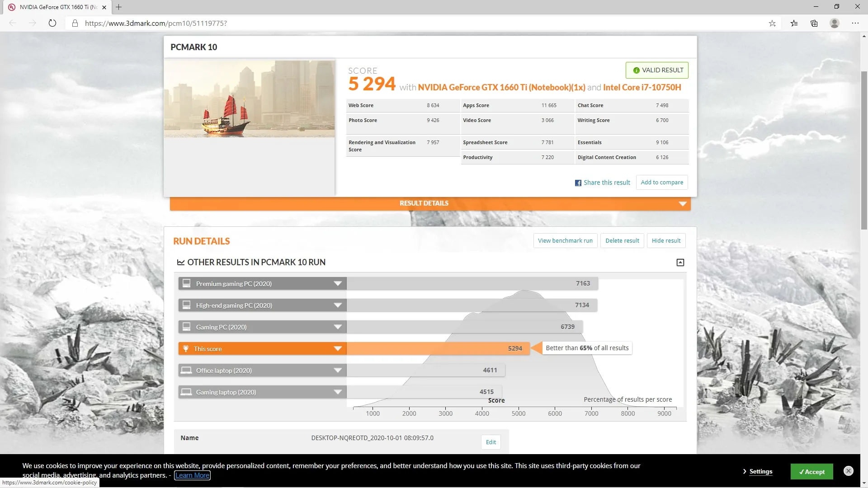Open the Intel Core i7-10750H link

(642, 88)
